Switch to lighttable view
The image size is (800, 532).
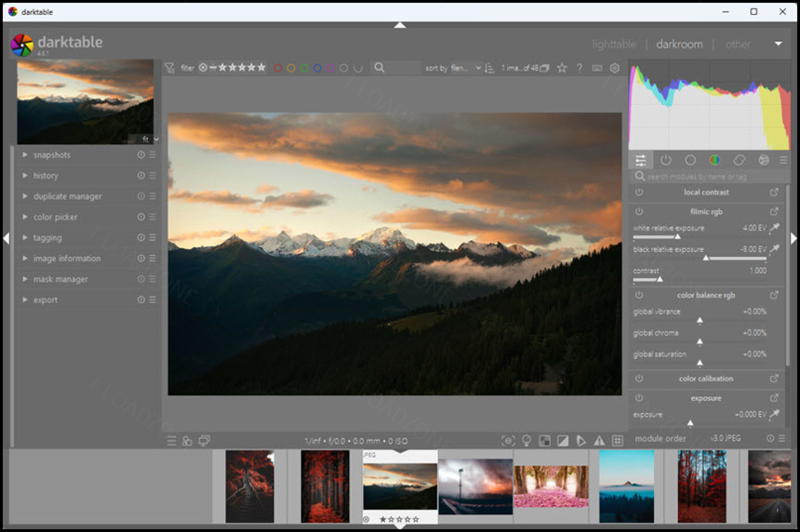[x=614, y=45]
